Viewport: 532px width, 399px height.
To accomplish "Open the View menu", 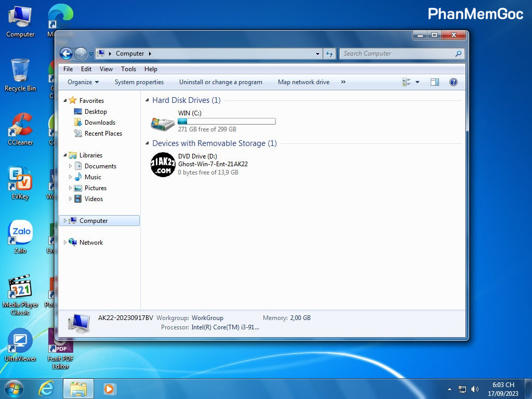I will (x=106, y=69).
